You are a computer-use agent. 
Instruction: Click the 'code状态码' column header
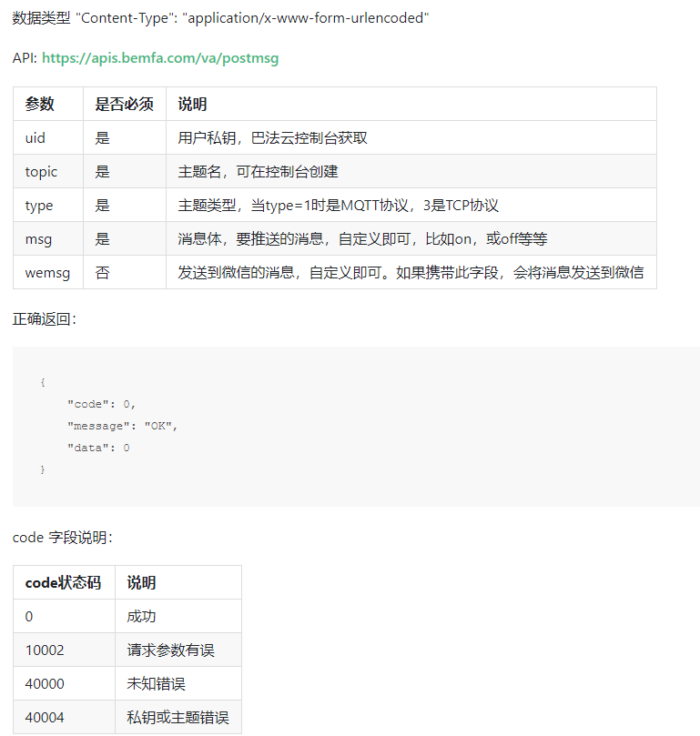(x=64, y=582)
